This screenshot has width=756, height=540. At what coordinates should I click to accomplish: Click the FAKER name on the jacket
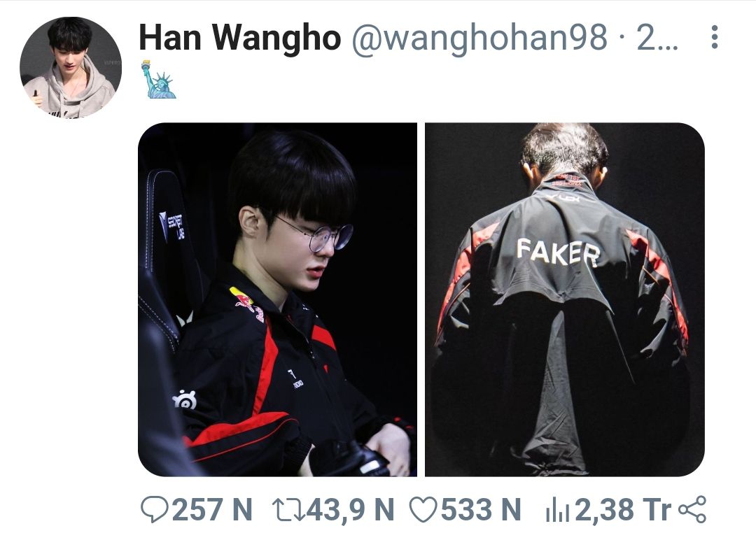[x=559, y=252]
